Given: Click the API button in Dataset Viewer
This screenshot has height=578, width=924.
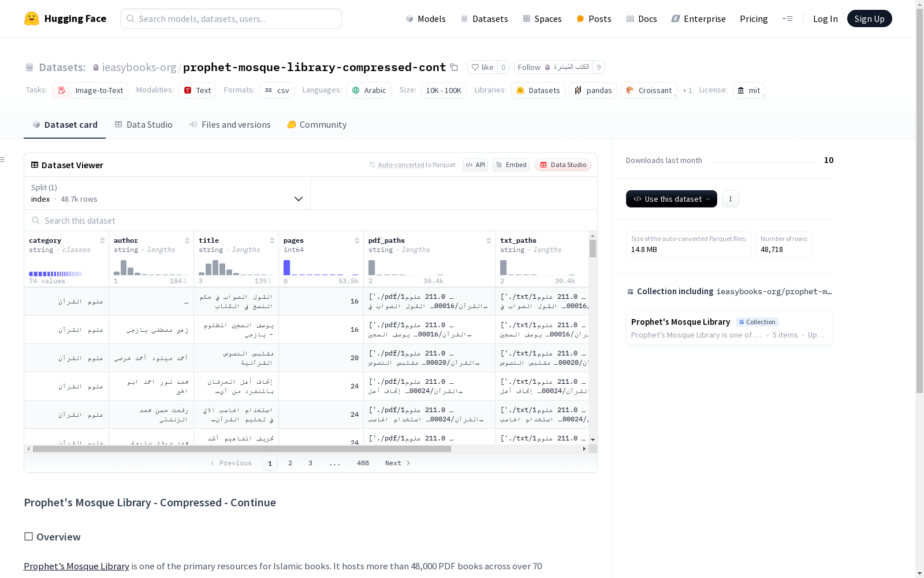Looking at the screenshot, I should click(x=475, y=165).
